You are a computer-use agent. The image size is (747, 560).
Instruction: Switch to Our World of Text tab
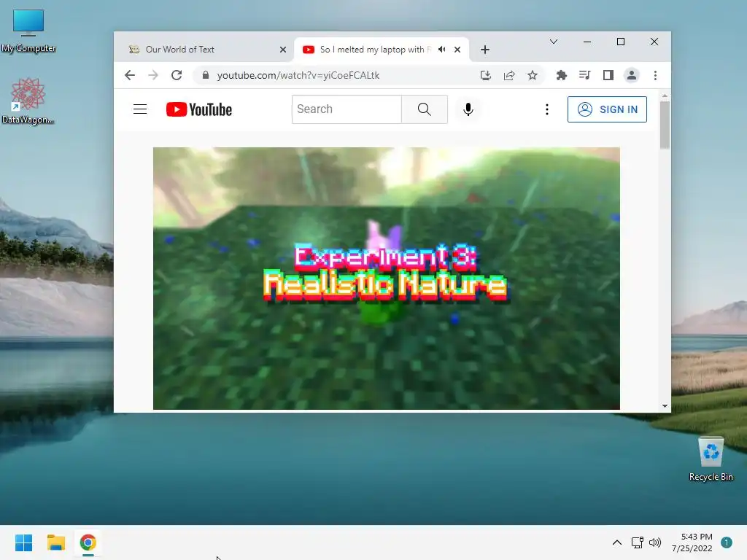pyautogui.click(x=205, y=50)
